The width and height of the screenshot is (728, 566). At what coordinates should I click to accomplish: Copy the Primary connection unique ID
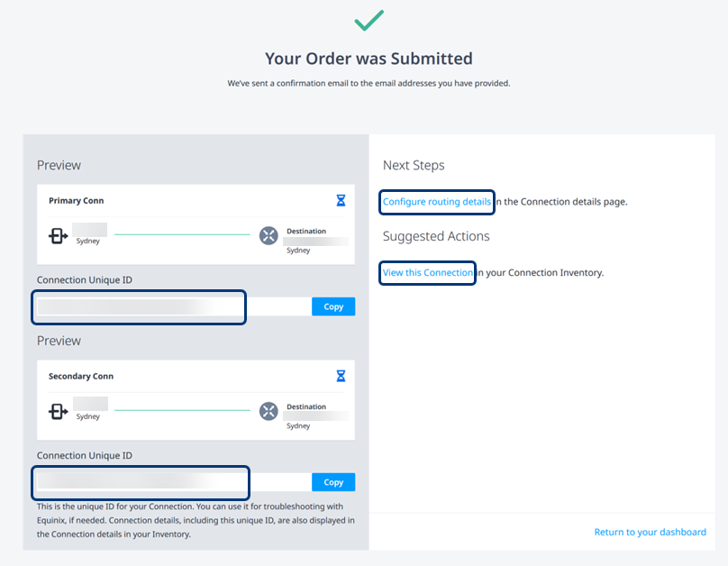pyautogui.click(x=333, y=306)
